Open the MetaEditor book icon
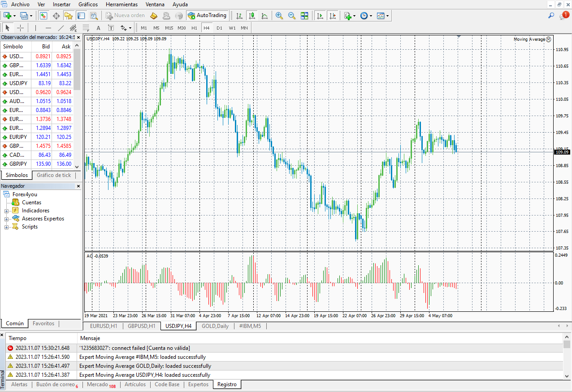 pos(154,16)
